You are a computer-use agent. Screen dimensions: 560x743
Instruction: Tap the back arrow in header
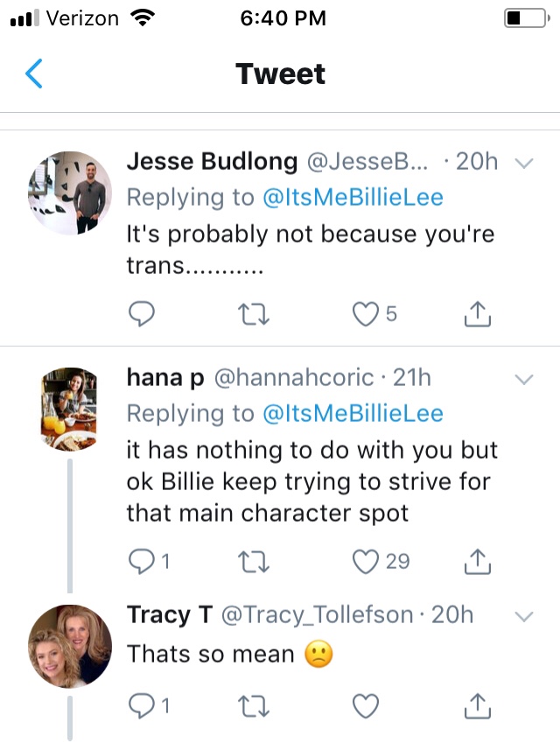click(x=33, y=74)
